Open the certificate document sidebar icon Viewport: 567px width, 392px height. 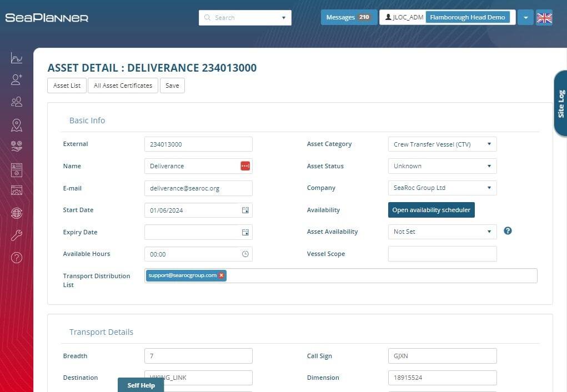tap(17, 170)
